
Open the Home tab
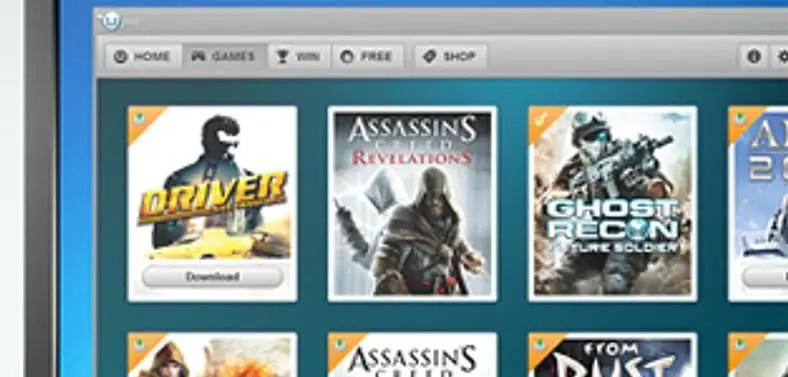coord(143,56)
